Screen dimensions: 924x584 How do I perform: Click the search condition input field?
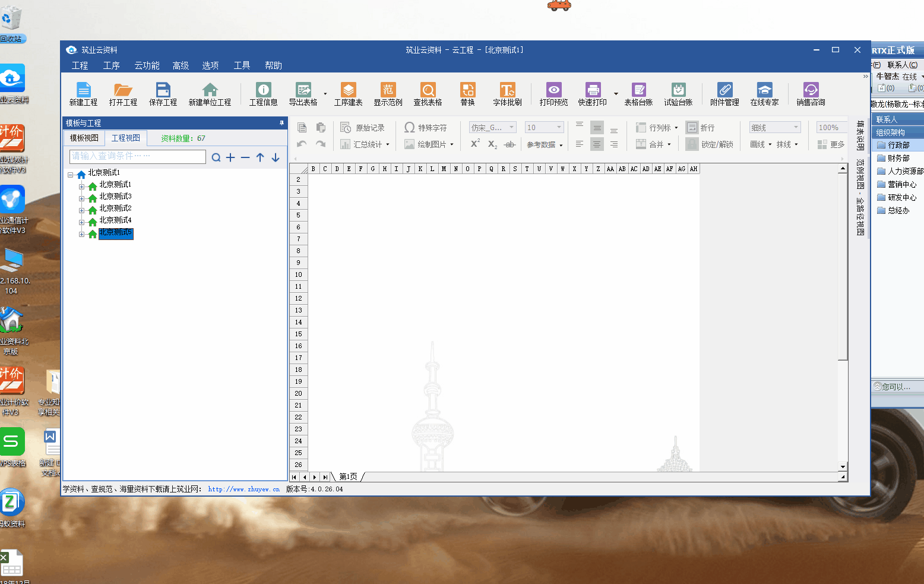[x=138, y=156]
